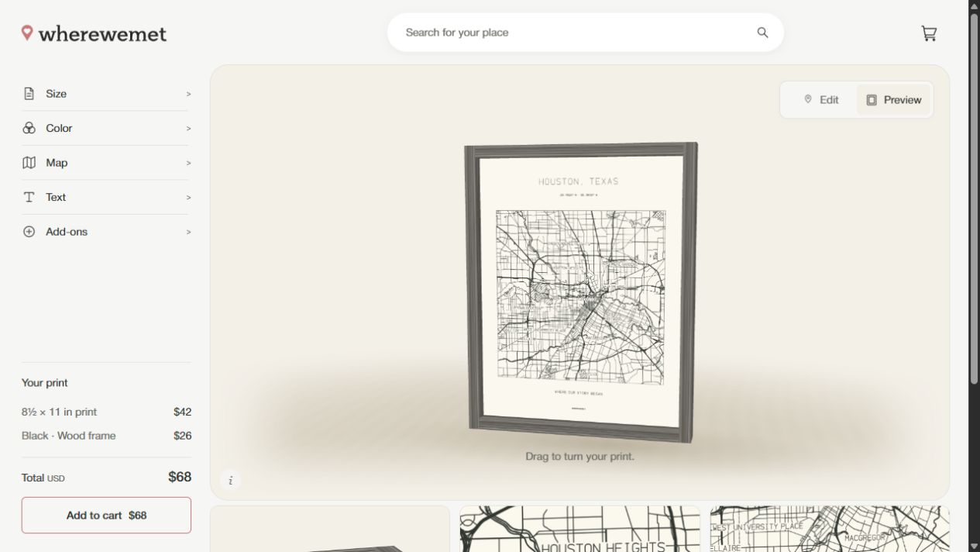
Task: Click 'Drag to turn your print.' hint
Action: pos(579,457)
